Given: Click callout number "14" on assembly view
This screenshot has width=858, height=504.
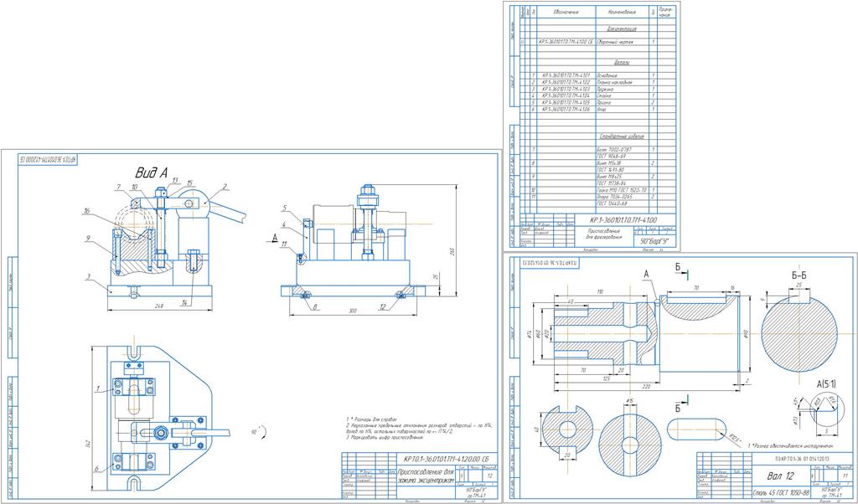Looking at the screenshot, I should coord(185,301).
